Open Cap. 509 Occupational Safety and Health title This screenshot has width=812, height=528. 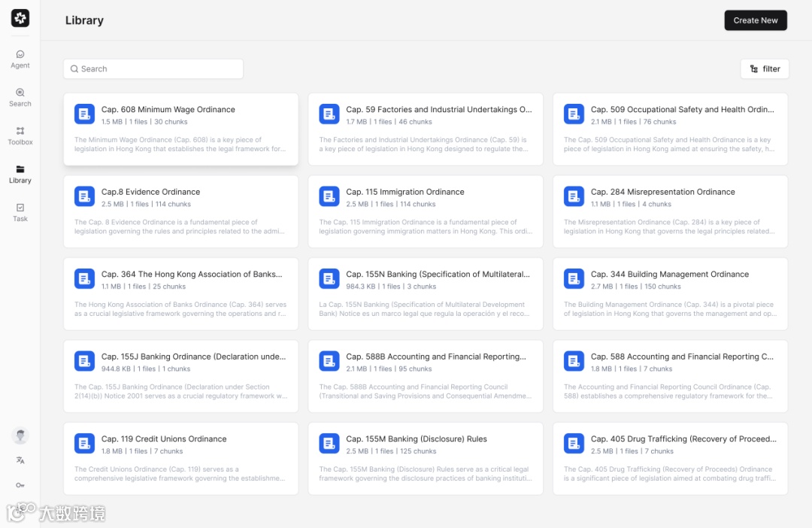tap(682, 109)
